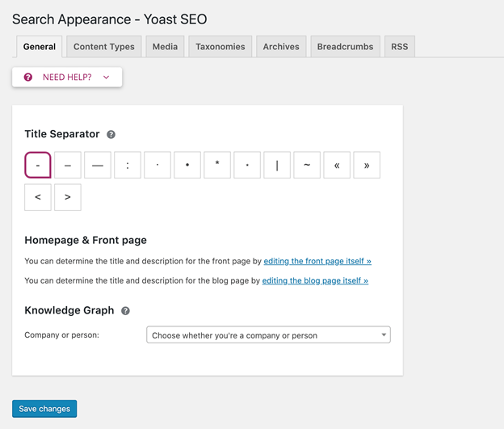Switch to the Content Types tab
Screen dimensions: 504x429
104,47
